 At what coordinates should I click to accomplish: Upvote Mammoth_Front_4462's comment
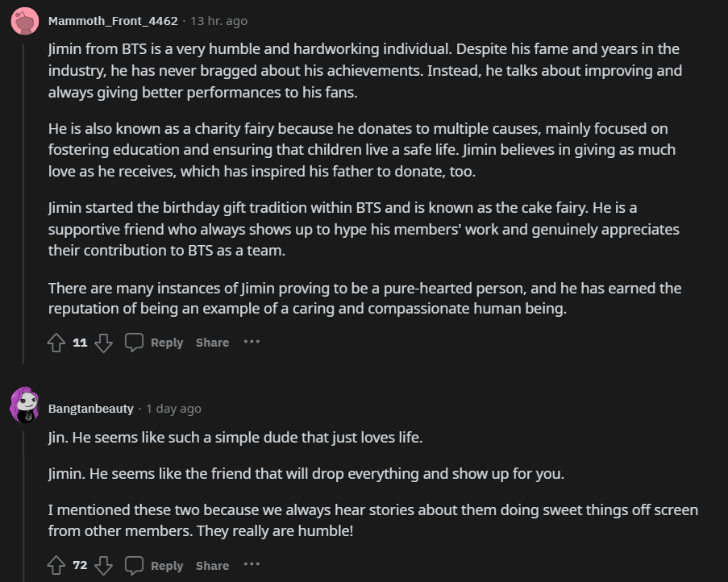pyautogui.click(x=56, y=343)
